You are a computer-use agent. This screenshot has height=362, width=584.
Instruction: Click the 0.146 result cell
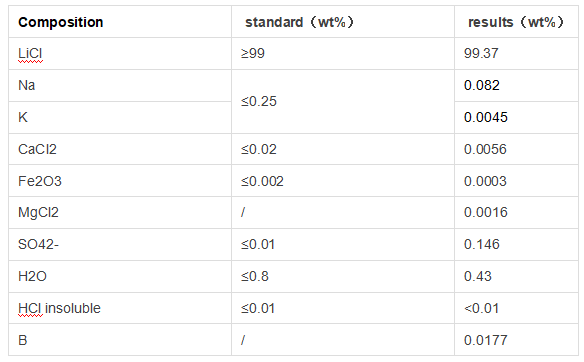(x=516, y=245)
